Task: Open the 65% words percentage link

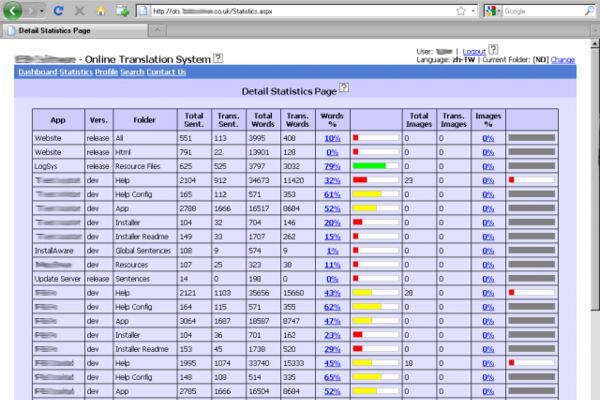Action: tap(332, 377)
